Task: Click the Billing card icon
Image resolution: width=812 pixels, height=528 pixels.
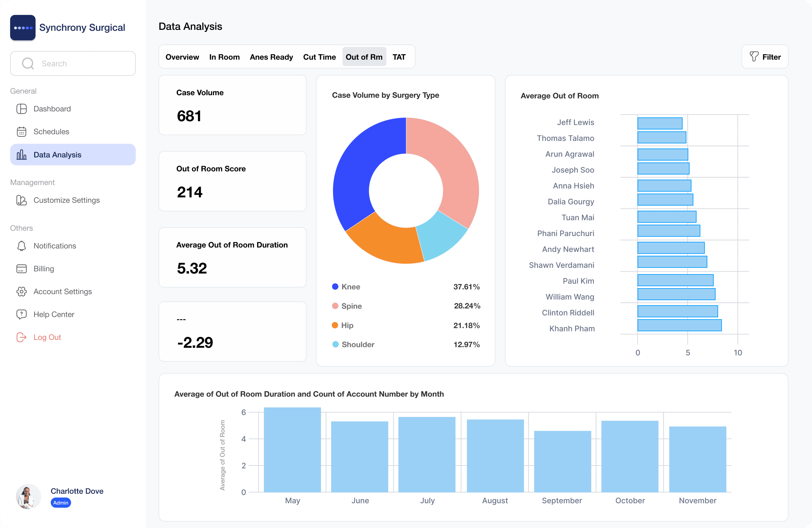Action: (22, 269)
